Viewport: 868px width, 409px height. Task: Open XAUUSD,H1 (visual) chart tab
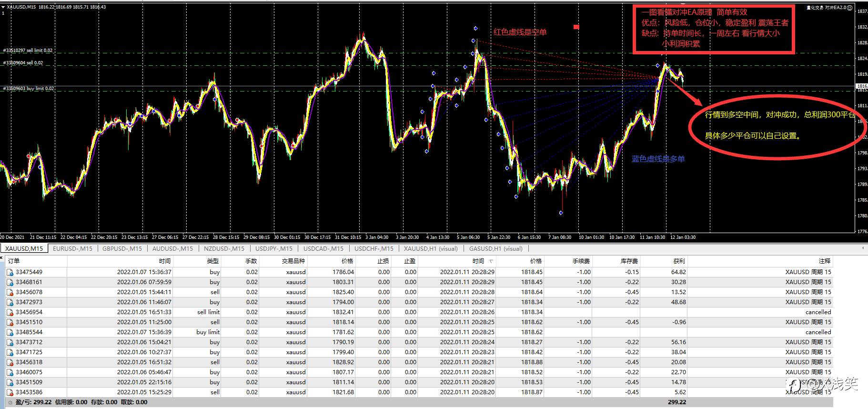click(431, 248)
